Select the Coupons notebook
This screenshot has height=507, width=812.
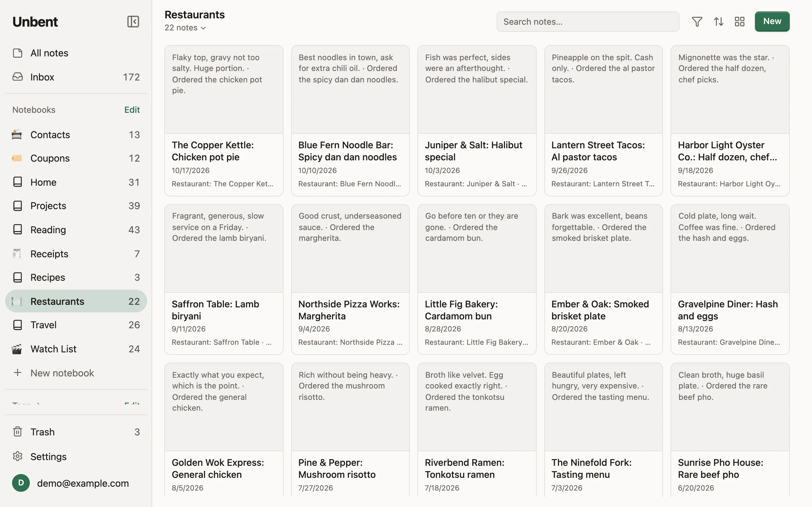[76, 158]
